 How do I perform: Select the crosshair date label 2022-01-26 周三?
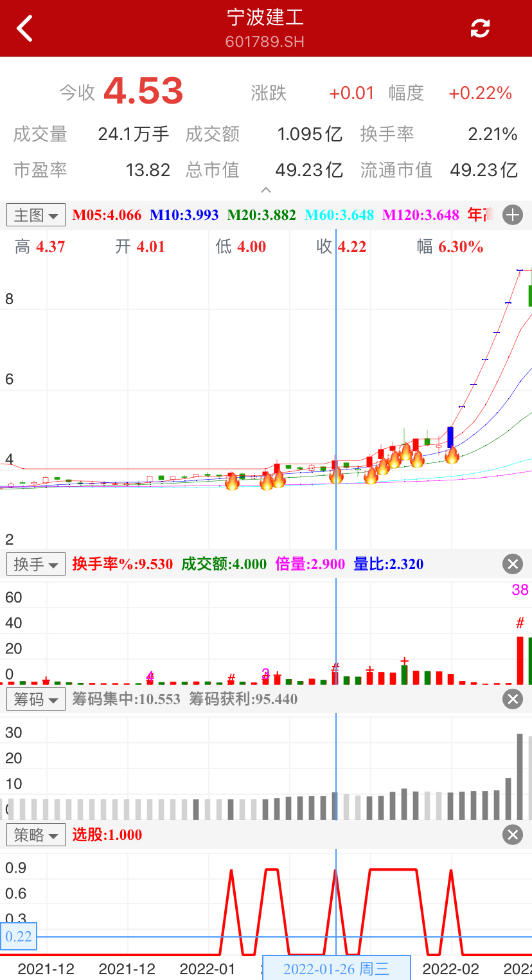click(337, 968)
